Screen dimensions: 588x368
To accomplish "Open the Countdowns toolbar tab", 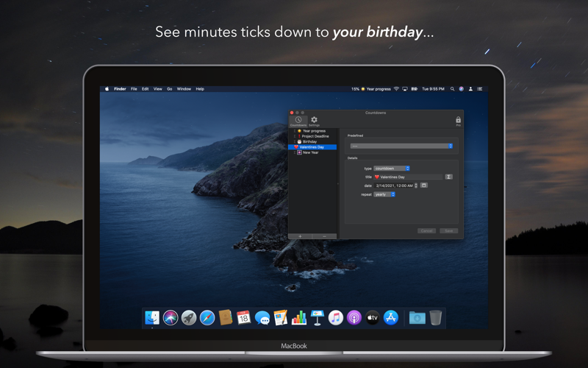I will (x=298, y=121).
